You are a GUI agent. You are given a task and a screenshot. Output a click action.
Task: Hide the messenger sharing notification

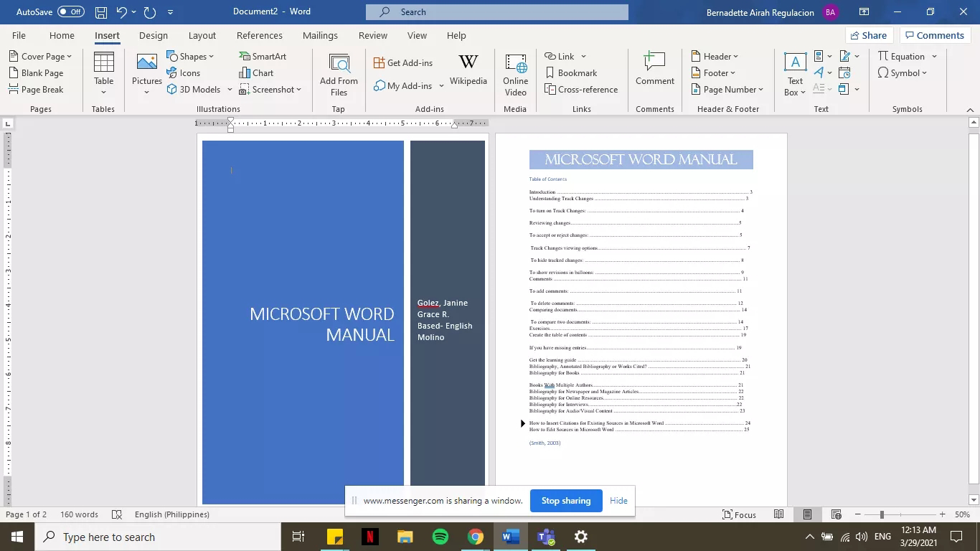(x=618, y=501)
